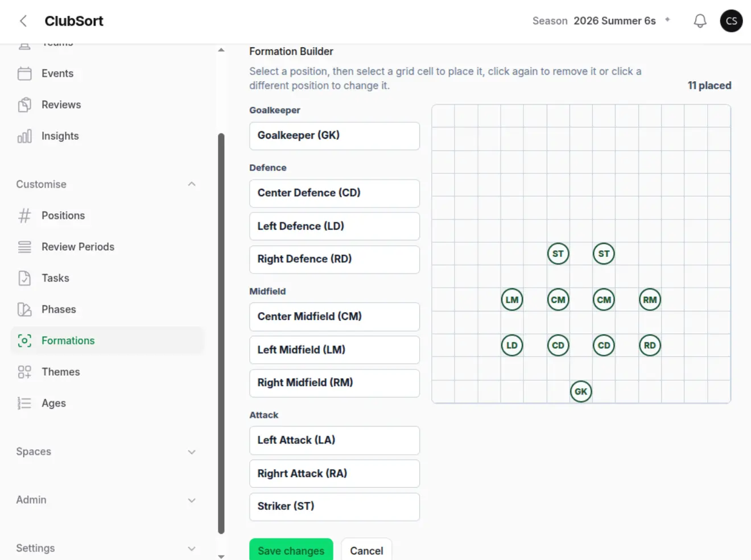
Task: Click the Themes grid icon
Action: pos(24,372)
